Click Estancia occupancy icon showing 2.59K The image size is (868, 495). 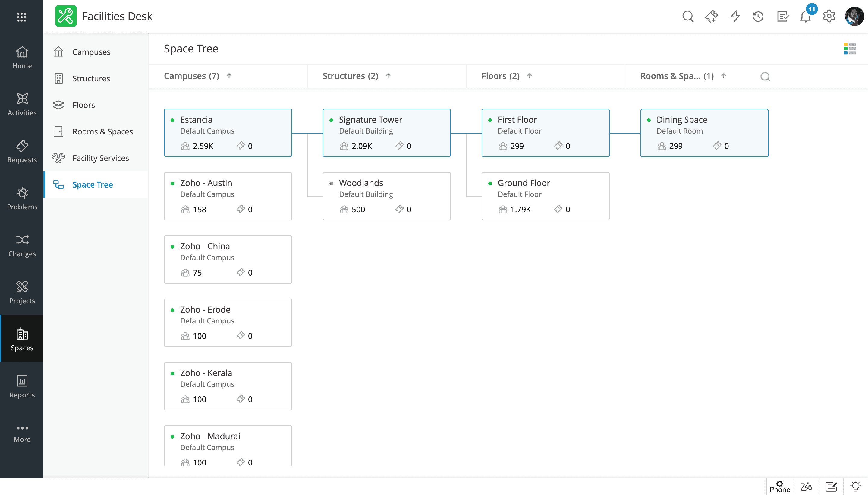click(185, 146)
